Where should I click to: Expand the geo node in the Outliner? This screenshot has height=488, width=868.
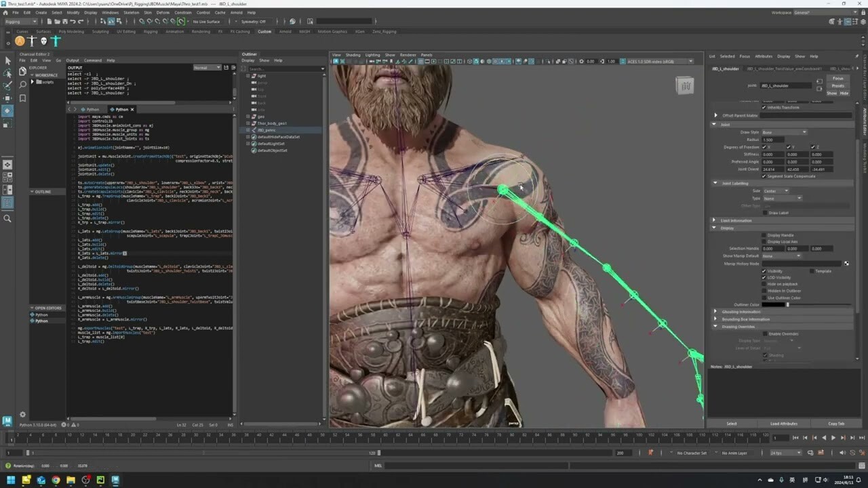[247, 117]
